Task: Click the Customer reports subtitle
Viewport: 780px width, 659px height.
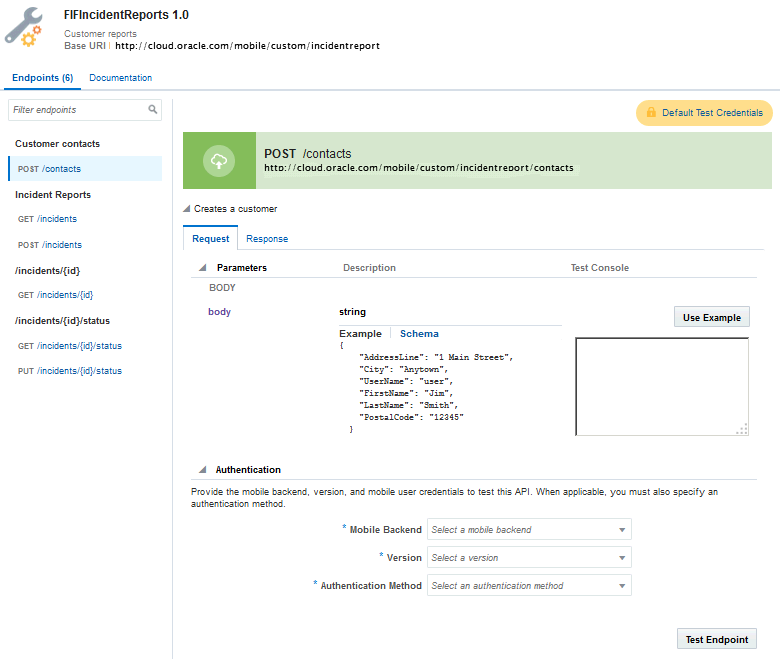Action: point(100,34)
